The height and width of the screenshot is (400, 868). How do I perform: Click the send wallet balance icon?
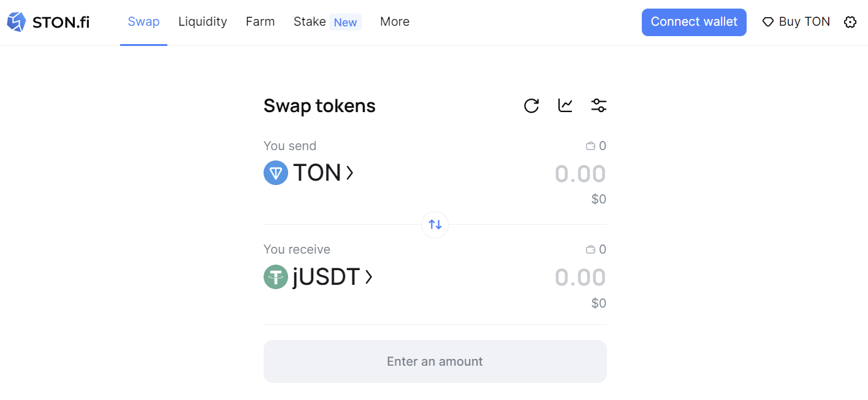pos(590,146)
